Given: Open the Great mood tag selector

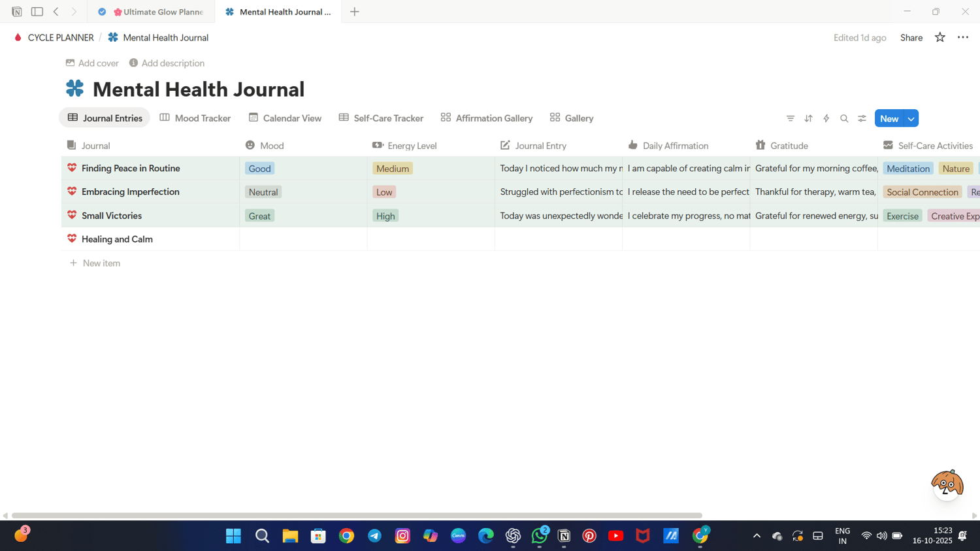Looking at the screenshot, I should [259, 216].
